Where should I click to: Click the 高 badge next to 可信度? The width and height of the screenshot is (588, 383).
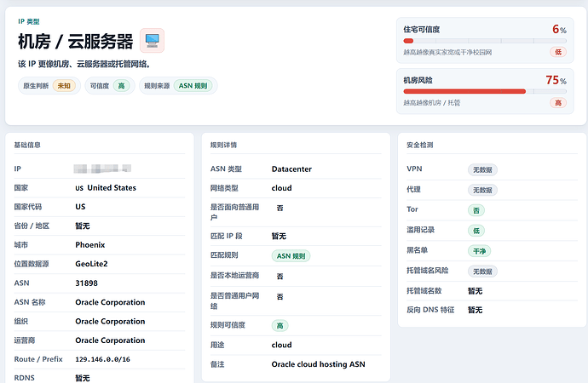tap(122, 86)
